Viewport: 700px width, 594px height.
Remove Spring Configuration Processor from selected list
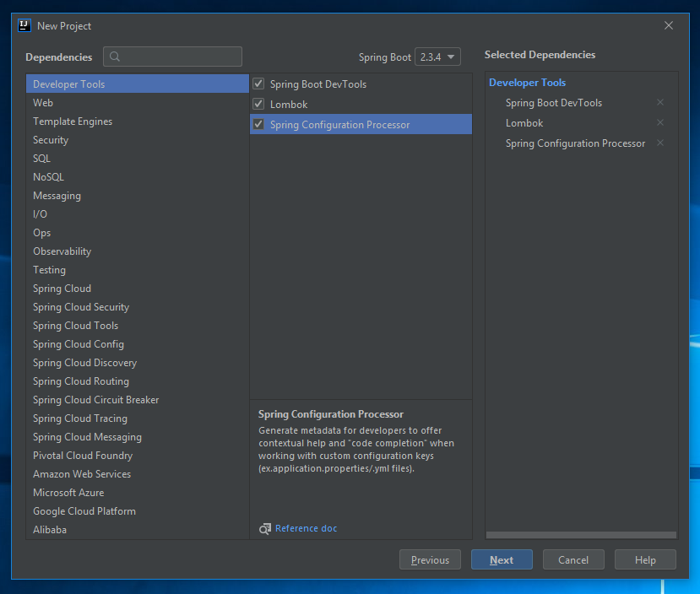(x=660, y=143)
